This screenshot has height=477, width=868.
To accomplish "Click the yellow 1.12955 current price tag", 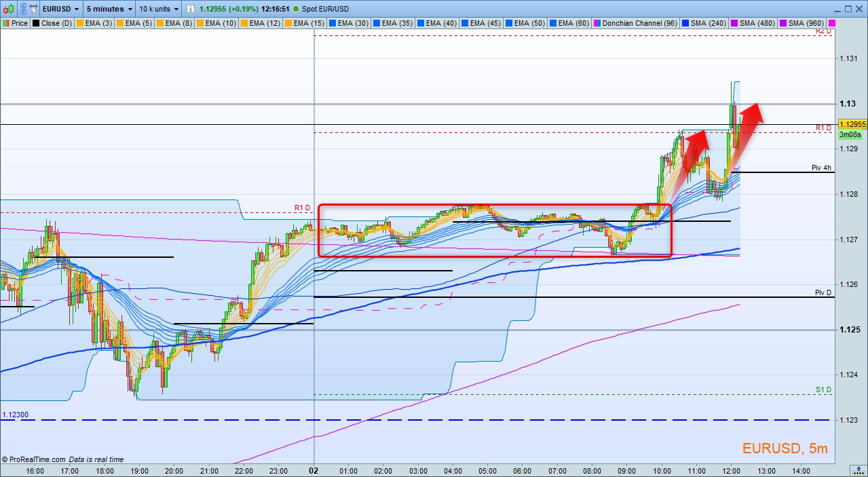I will (x=852, y=124).
